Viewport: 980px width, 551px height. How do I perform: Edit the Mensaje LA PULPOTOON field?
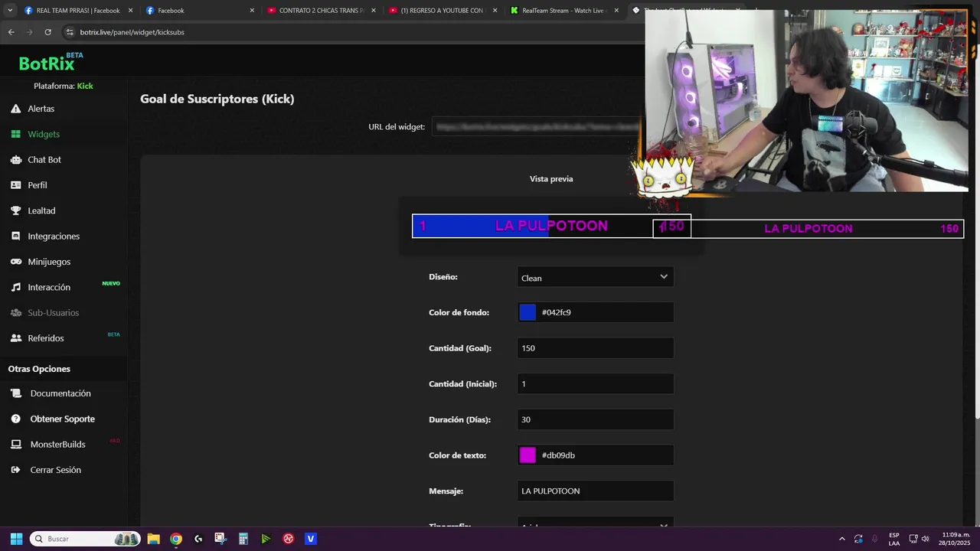point(596,491)
